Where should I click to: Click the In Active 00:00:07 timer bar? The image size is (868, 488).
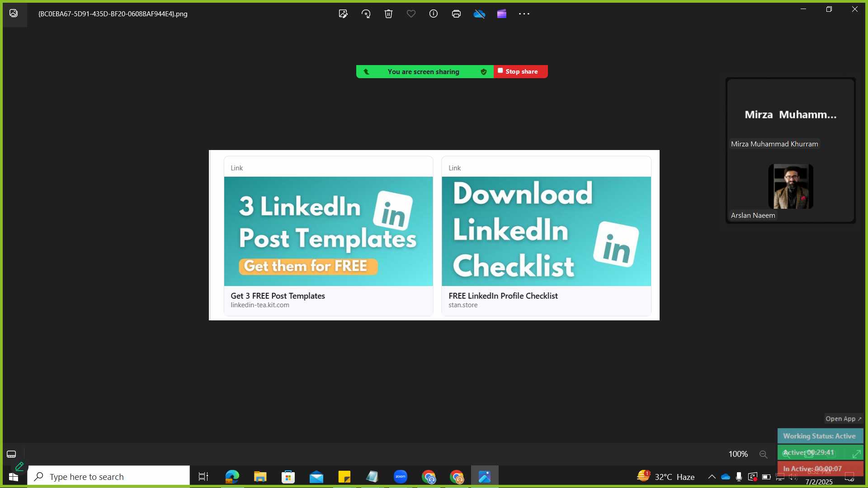820,469
